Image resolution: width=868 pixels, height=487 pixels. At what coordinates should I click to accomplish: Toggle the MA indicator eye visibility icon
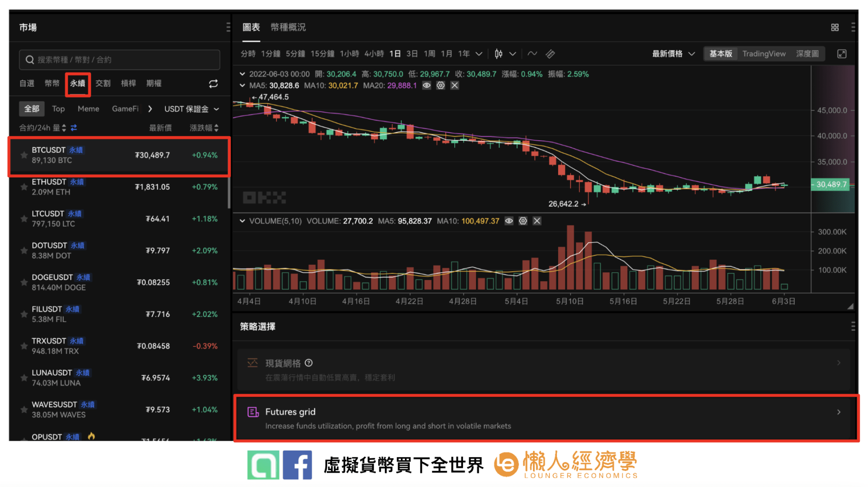click(x=427, y=86)
